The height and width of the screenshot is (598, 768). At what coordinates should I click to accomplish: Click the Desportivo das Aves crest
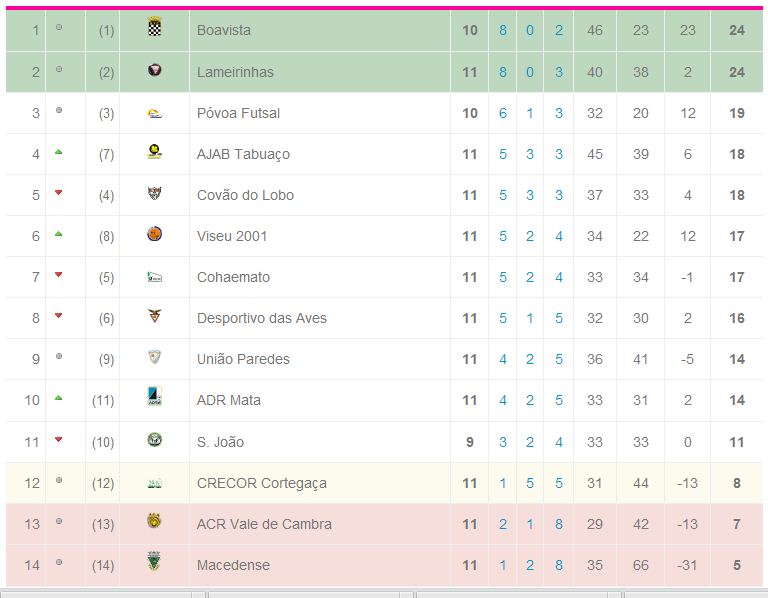point(154,317)
